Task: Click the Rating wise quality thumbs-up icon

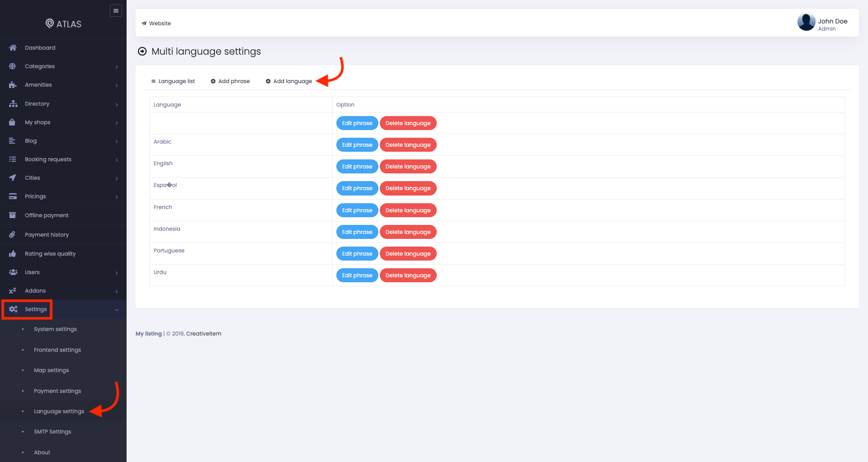Action: point(12,253)
